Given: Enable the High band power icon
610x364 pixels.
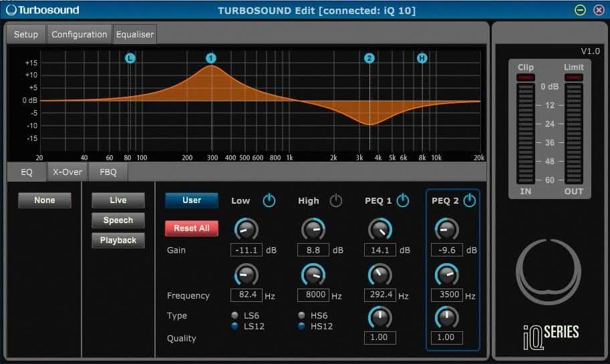Looking at the screenshot, I should tap(335, 200).
